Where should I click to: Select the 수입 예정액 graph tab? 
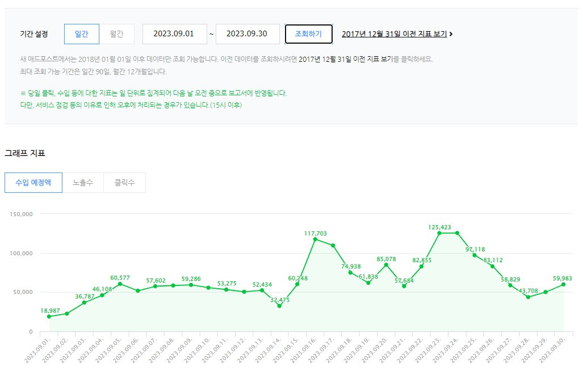(x=33, y=182)
